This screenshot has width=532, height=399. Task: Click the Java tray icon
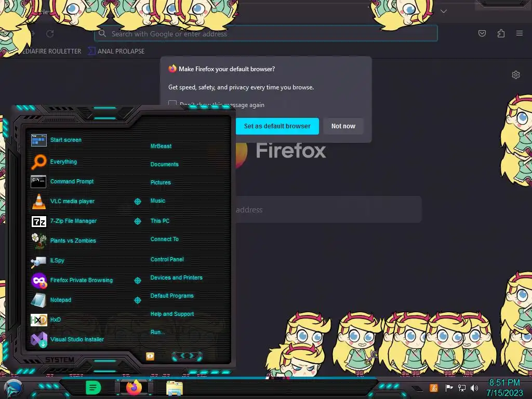tap(433, 388)
